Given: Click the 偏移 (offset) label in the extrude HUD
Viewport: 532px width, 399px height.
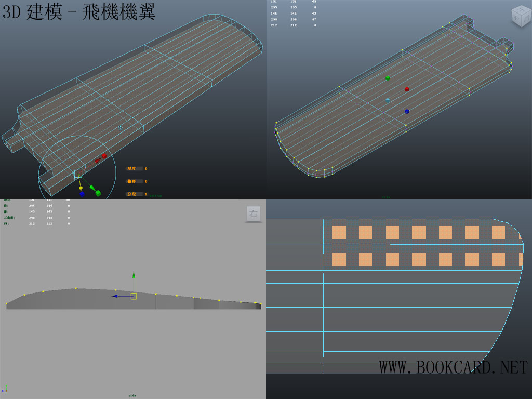Looking at the screenshot, I should 134,181.
